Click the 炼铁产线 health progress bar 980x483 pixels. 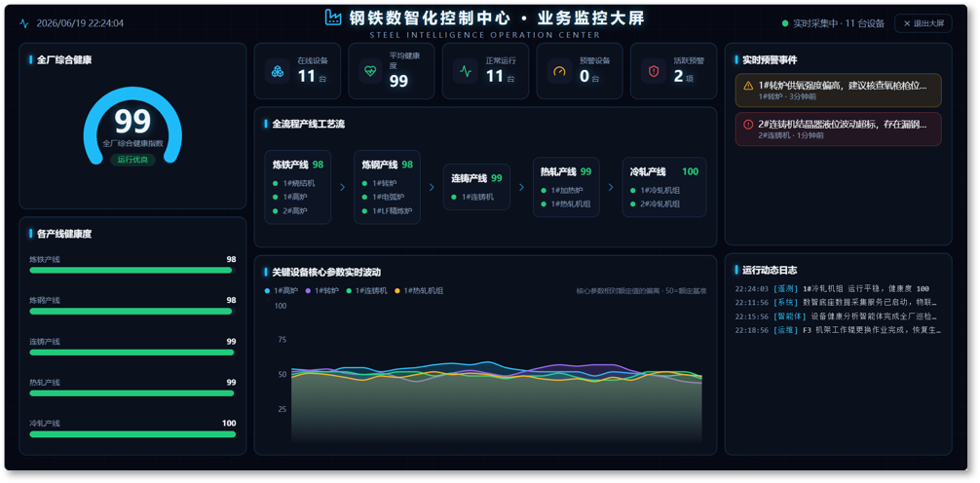131,271
